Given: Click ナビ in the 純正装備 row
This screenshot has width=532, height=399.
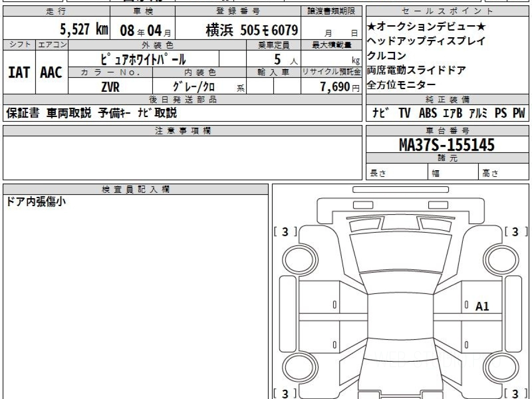Looking at the screenshot, I should (x=381, y=113).
